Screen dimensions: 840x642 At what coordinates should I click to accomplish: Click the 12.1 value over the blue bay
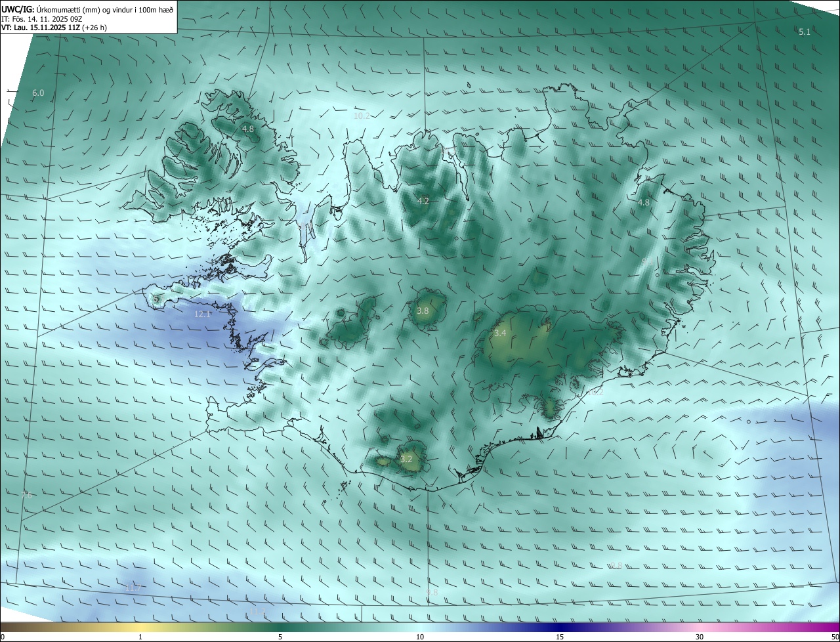pos(203,314)
